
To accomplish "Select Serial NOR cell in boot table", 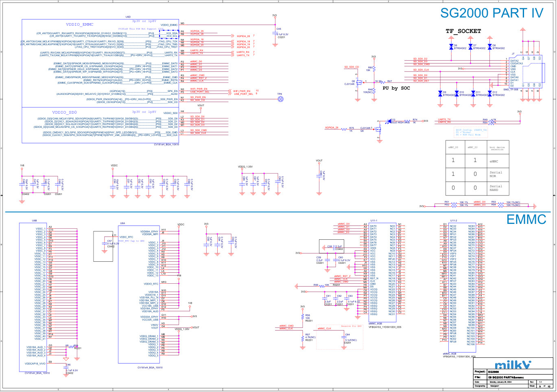I will pyautogui.click(x=496, y=174).
